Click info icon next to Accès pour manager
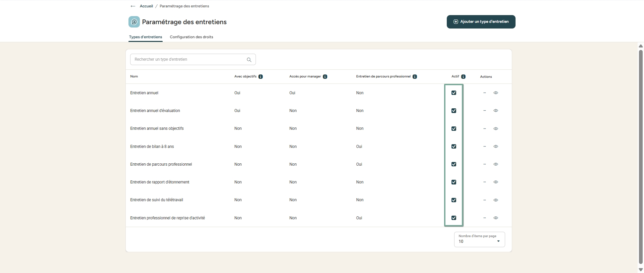The height and width of the screenshot is (273, 644). click(325, 77)
